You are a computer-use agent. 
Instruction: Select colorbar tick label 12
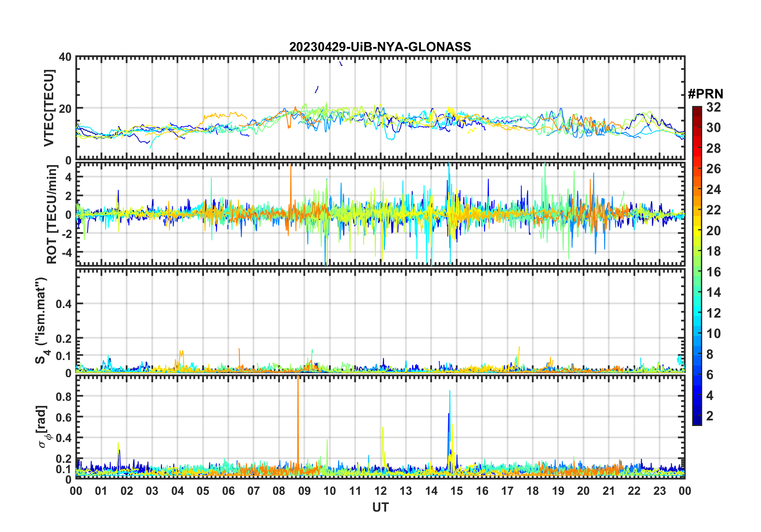coord(713,313)
